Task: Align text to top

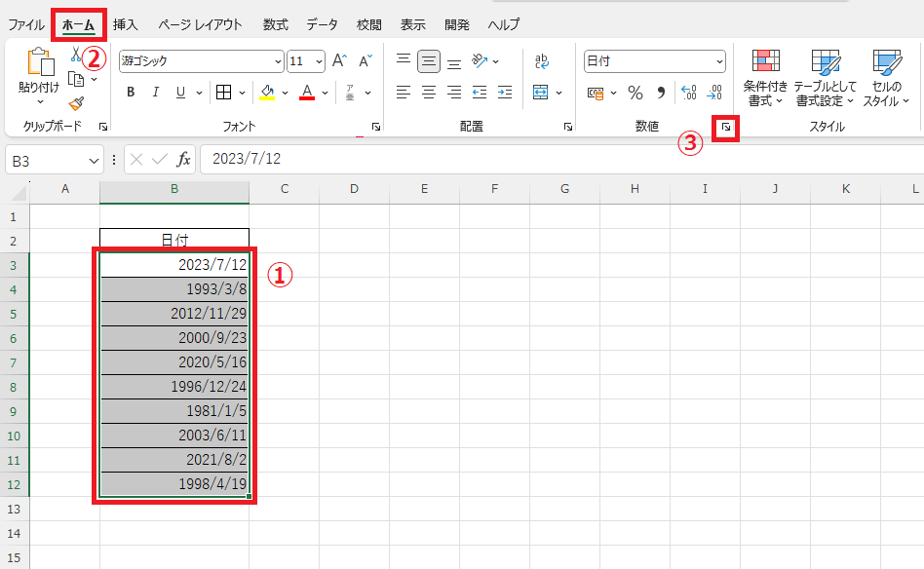Action: tap(404, 60)
